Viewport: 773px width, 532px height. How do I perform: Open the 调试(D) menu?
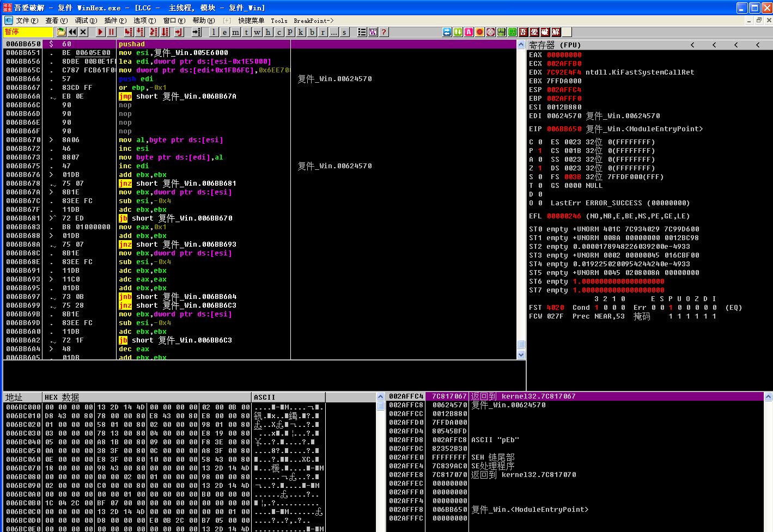point(86,21)
